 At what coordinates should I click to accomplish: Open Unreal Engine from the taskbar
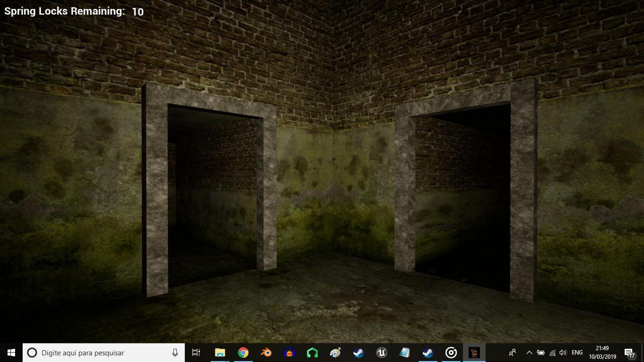(381, 353)
